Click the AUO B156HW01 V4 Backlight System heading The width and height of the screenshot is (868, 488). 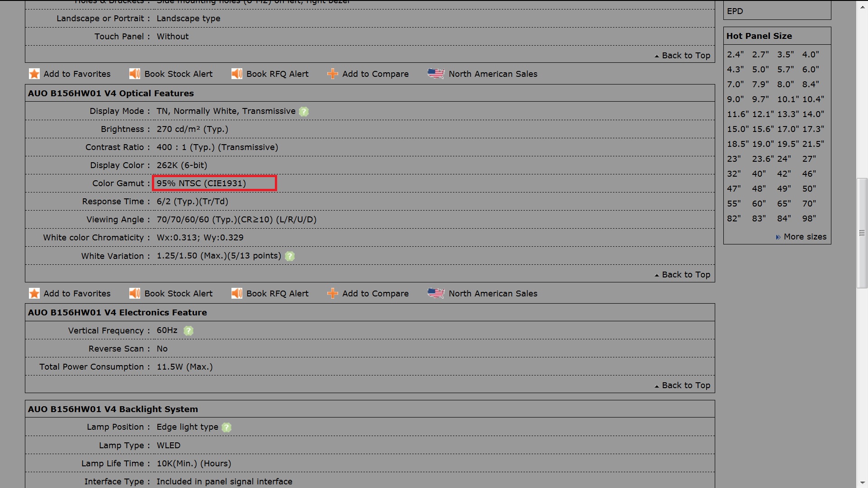click(113, 409)
